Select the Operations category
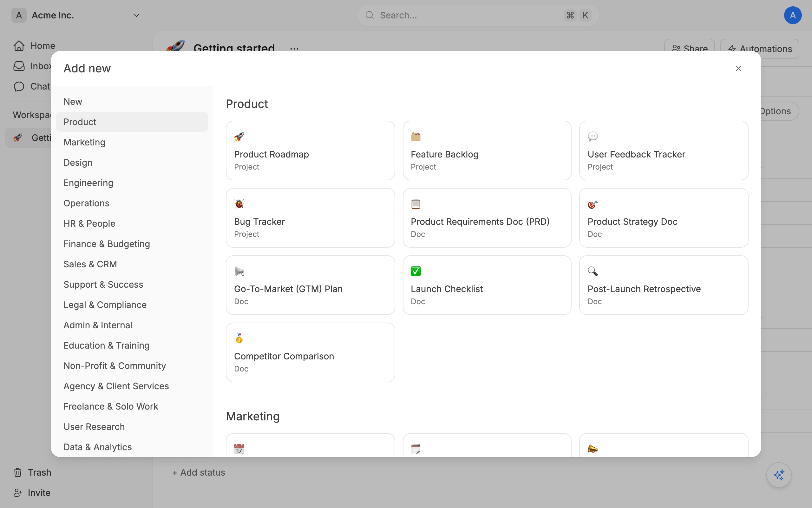The width and height of the screenshot is (812, 508). click(x=132, y=203)
